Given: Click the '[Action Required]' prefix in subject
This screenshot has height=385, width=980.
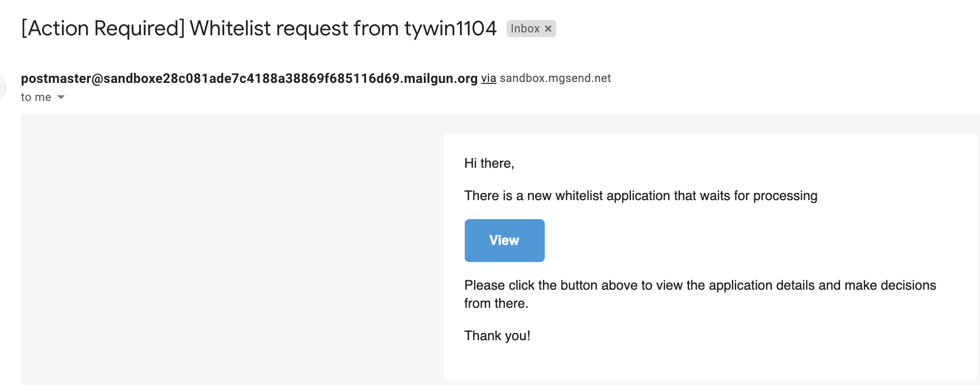Looking at the screenshot, I should click(103, 29).
